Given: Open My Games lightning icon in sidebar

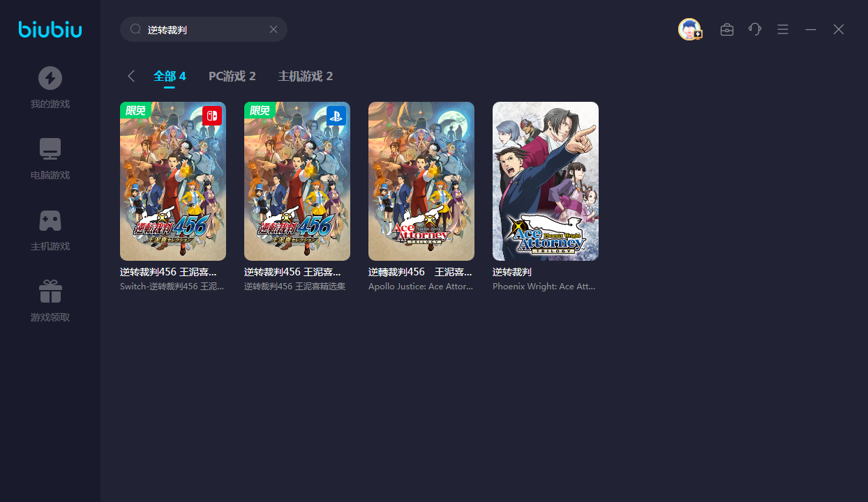Looking at the screenshot, I should tap(50, 78).
